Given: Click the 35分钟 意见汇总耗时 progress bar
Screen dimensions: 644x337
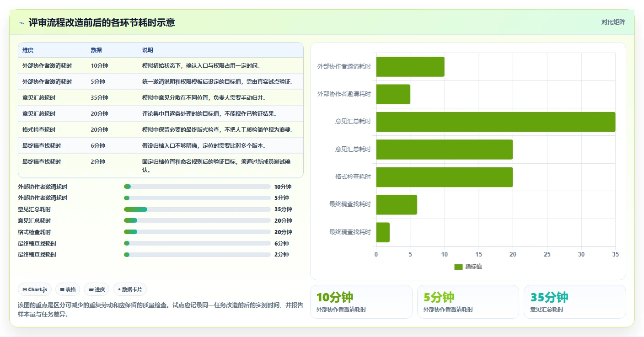Looking at the screenshot, I should coord(197,209).
